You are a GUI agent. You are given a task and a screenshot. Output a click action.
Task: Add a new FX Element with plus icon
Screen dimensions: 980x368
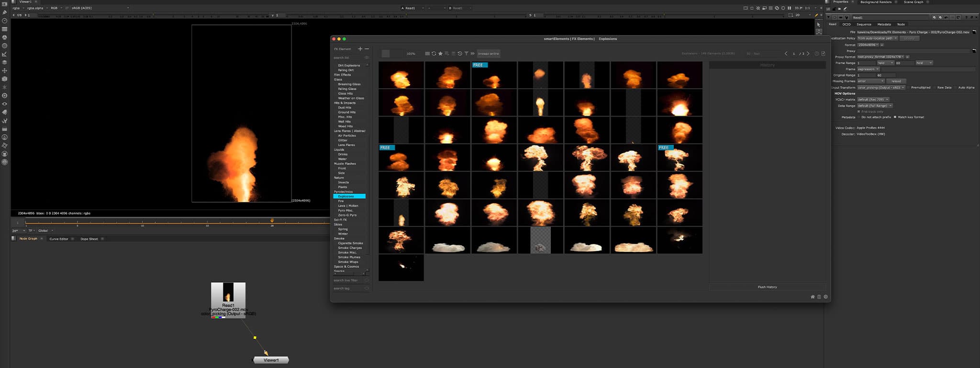pos(360,49)
